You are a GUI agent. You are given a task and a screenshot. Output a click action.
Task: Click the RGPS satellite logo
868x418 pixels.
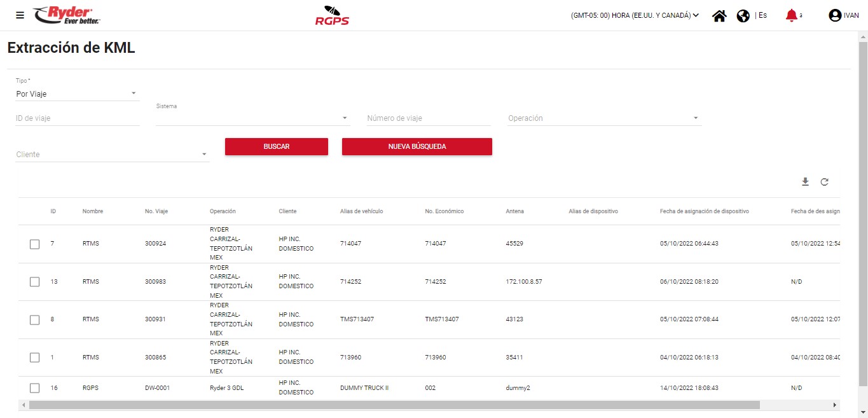[x=332, y=15]
